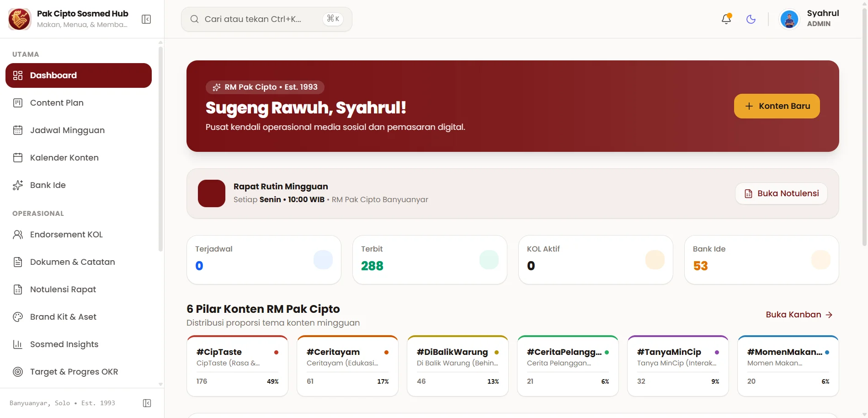Click the Banyuanyar, Solo footer text
The image size is (868, 418).
pyautogui.click(x=62, y=403)
